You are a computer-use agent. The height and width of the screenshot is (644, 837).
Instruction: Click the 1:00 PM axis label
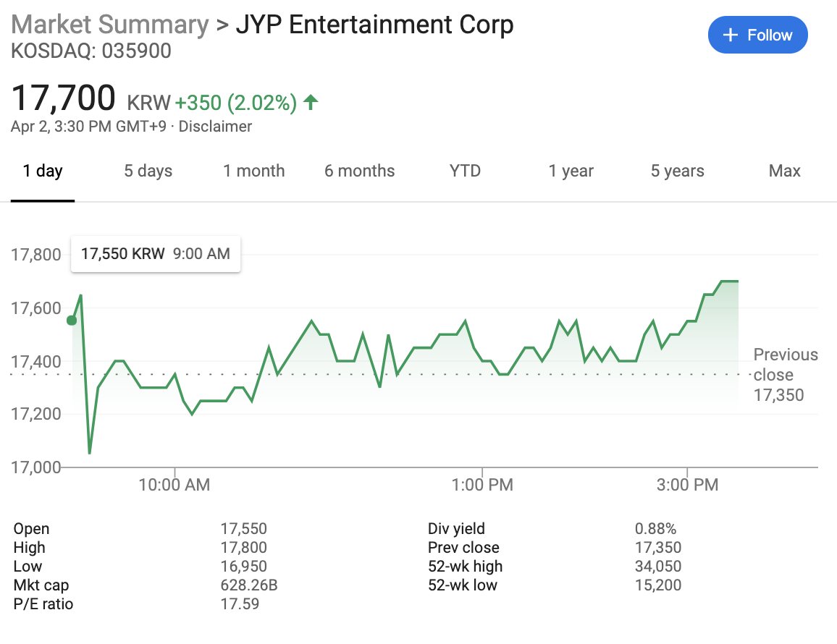[481, 485]
